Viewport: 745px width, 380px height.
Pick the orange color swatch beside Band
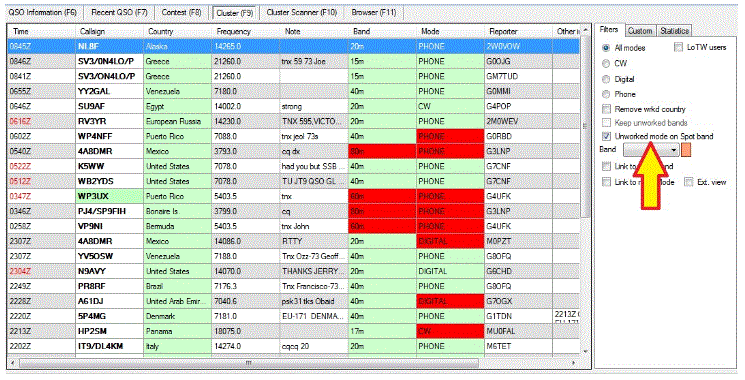point(686,150)
